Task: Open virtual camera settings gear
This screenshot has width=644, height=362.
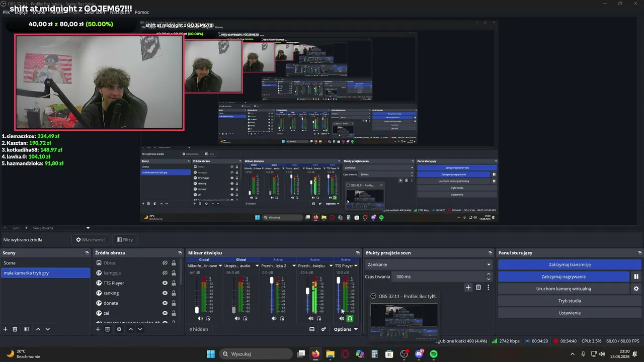Action: coord(636,289)
